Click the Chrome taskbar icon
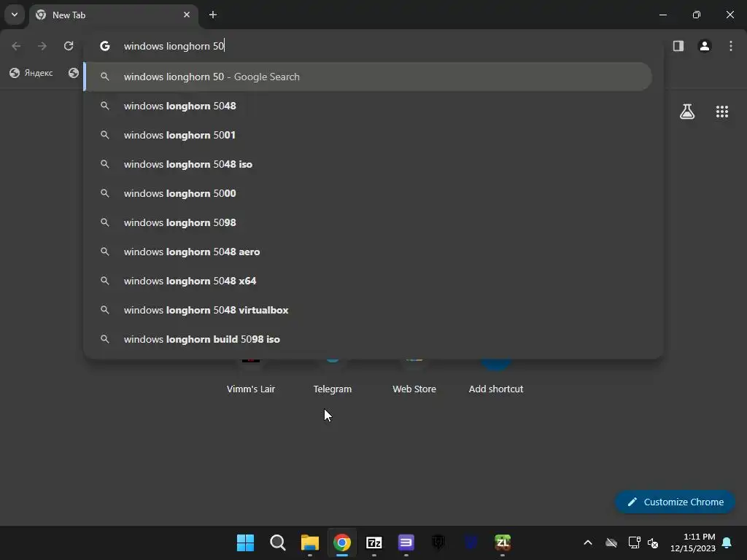Screen dimensions: 747x560 (342, 542)
